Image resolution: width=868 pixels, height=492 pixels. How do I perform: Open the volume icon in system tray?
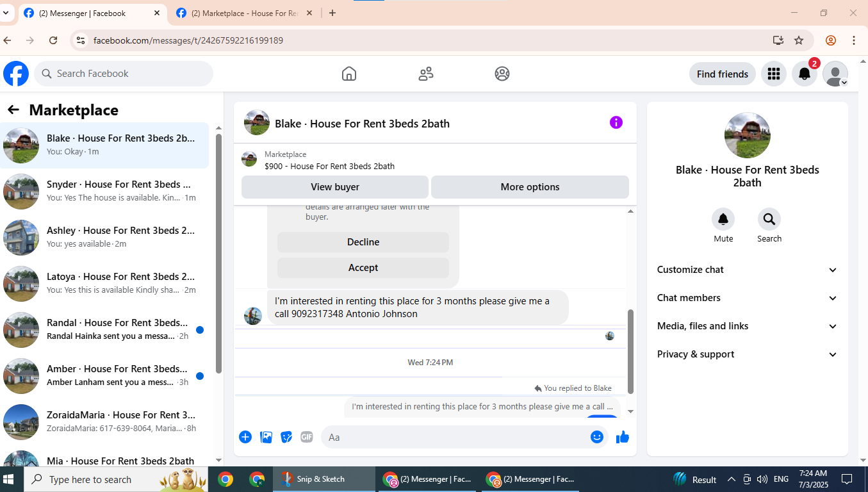[x=762, y=479]
